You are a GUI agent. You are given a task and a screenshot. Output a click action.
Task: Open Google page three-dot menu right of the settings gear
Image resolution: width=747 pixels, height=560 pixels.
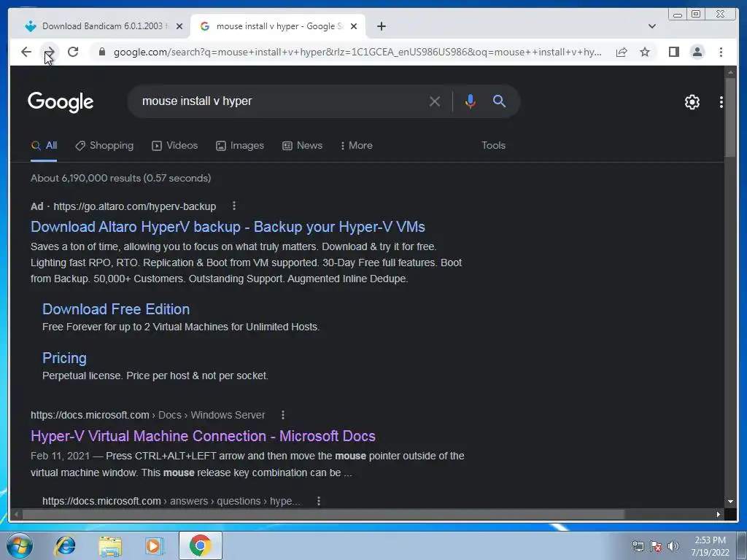click(x=721, y=101)
